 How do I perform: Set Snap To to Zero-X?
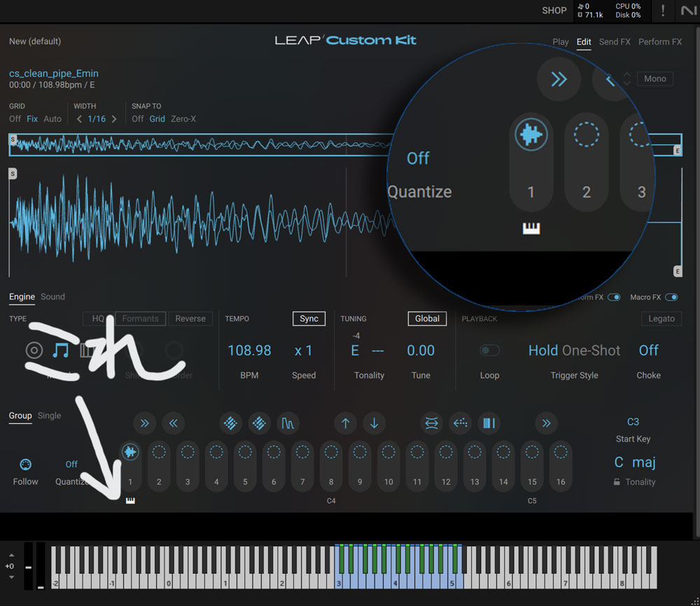[x=183, y=119]
